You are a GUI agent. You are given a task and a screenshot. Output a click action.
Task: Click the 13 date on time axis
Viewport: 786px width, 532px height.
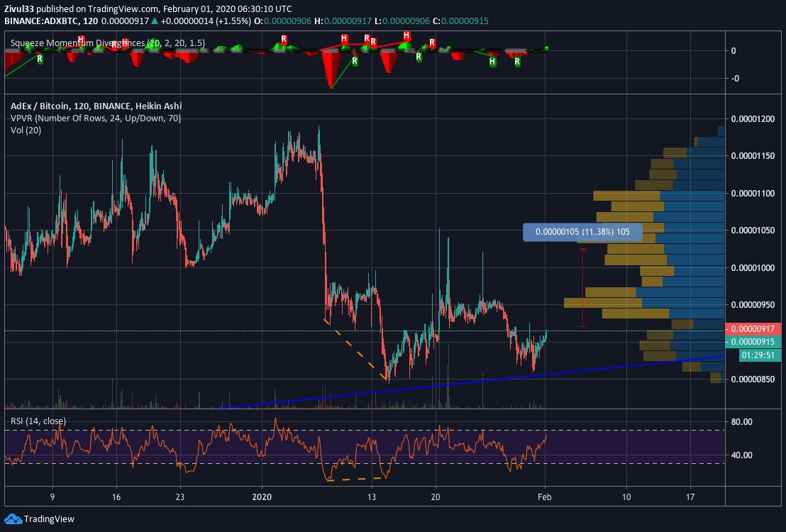[x=372, y=497]
